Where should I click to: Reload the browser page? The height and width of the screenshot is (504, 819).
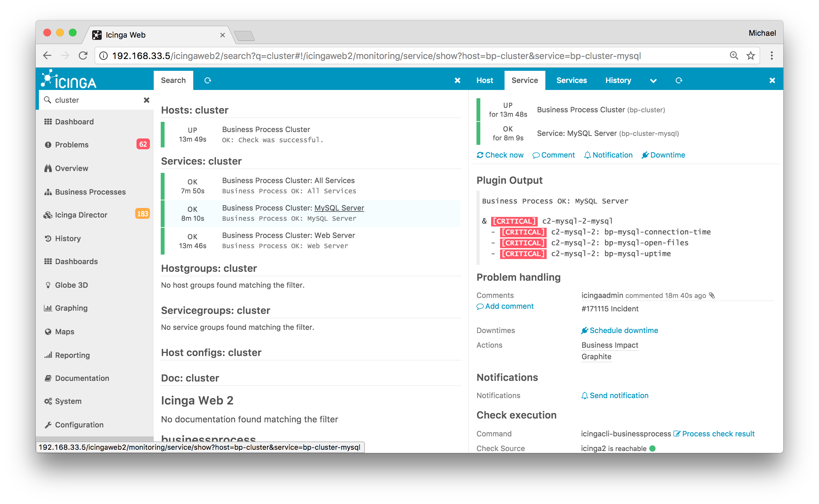(x=83, y=55)
